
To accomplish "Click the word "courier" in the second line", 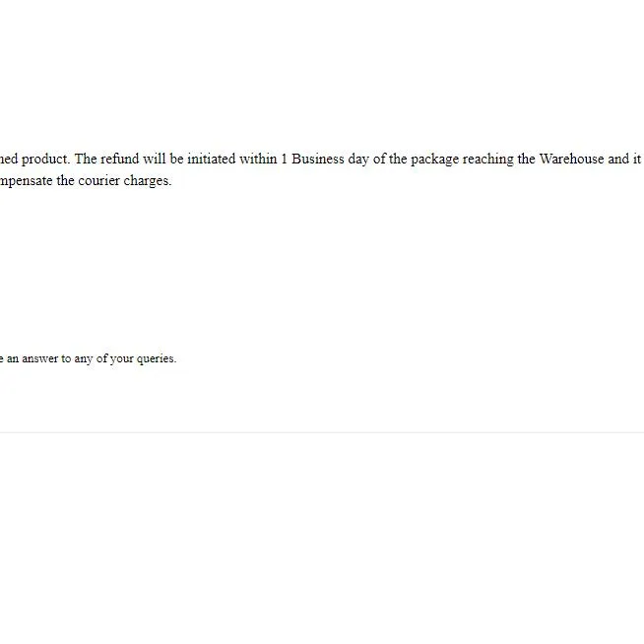I will click(99, 181).
